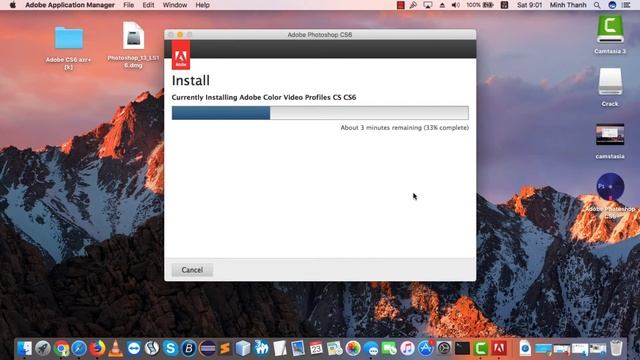
Task: Launch Safari from the Dock
Action: pyautogui.click(x=79, y=348)
